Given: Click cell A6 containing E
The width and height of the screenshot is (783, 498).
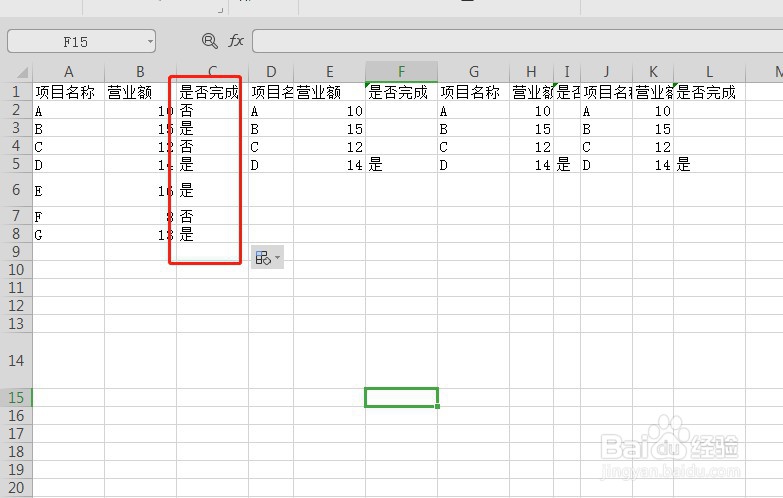Looking at the screenshot, I should pyautogui.click(x=69, y=190).
